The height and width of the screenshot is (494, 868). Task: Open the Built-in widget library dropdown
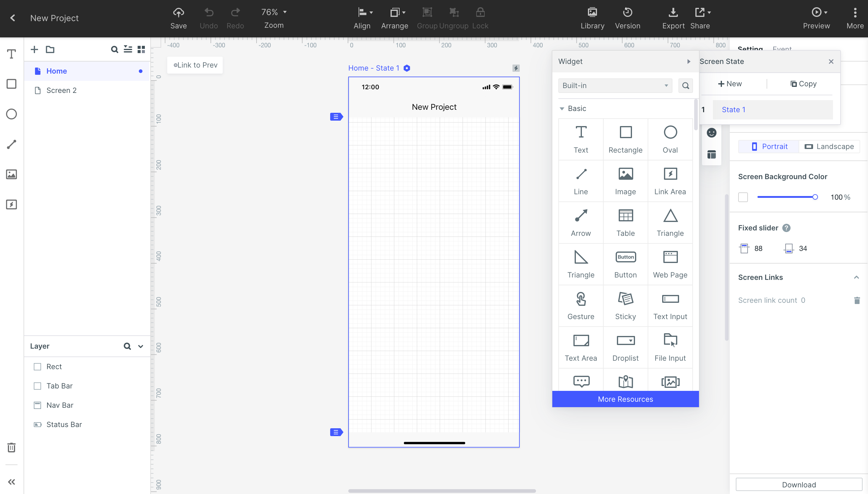coord(615,86)
